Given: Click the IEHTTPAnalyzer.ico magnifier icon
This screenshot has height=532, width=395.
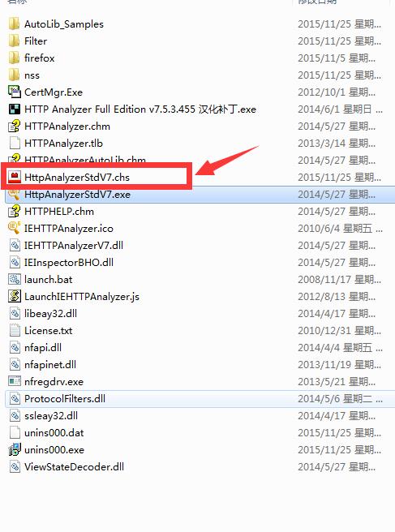Looking at the screenshot, I should click(x=15, y=229).
